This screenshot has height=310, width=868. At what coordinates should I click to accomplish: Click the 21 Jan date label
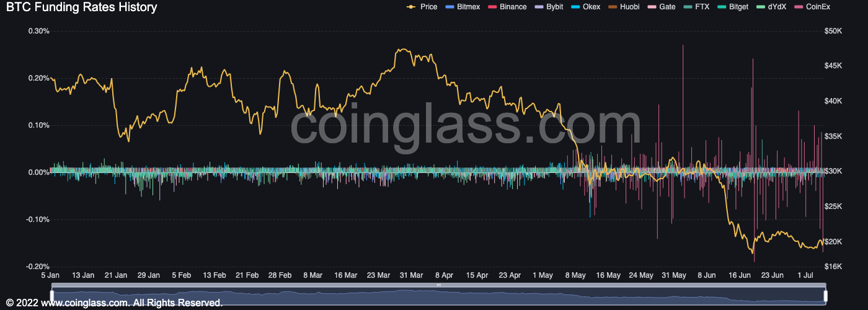(116, 275)
